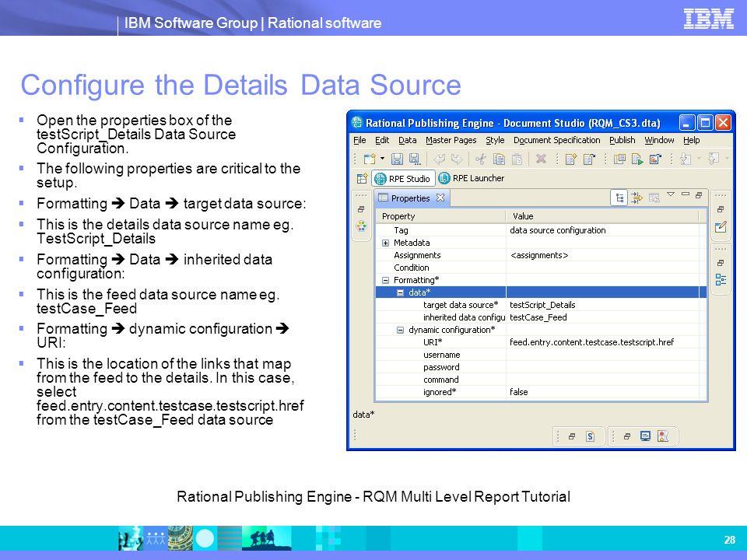The image size is (747, 560).
Task: Click the Undo arrow toolbar icon
Action: click(439, 159)
